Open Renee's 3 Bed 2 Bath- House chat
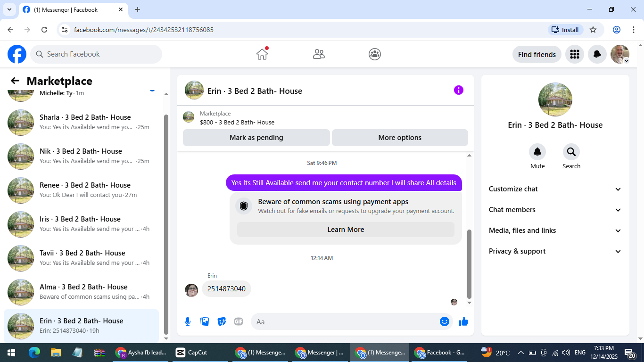Image resolution: width=644 pixels, height=362 pixels. pos(81,190)
